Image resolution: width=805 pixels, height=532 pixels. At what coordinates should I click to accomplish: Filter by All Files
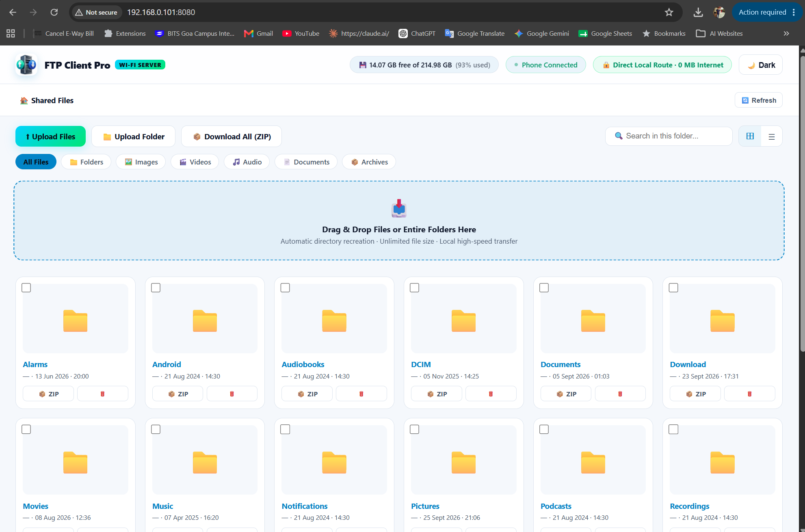(36, 162)
